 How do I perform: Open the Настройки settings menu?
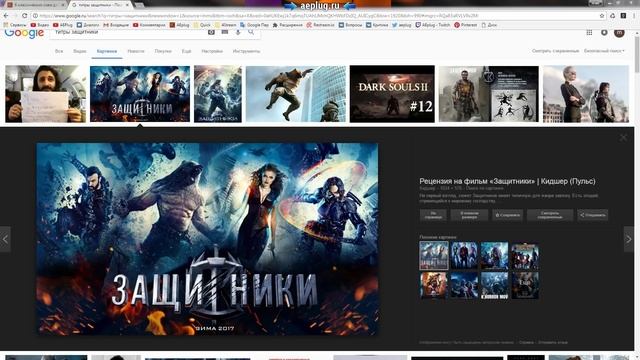212,51
